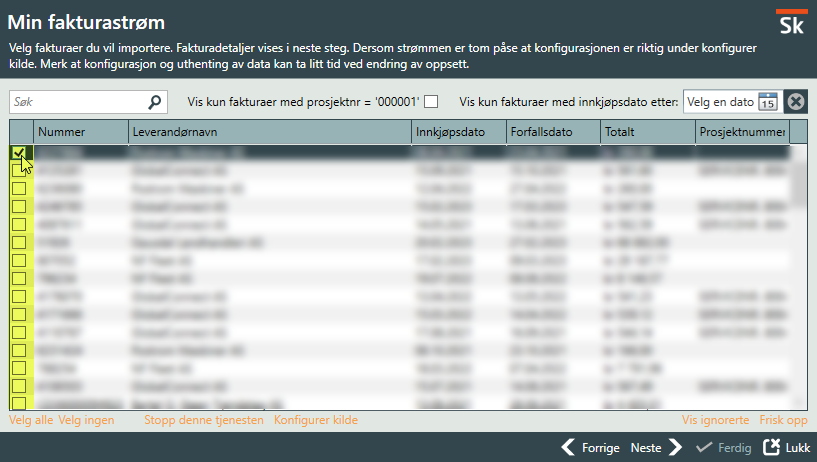This screenshot has height=462, width=817.
Task: Click the Lukk close icon
Action: pos(771,448)
